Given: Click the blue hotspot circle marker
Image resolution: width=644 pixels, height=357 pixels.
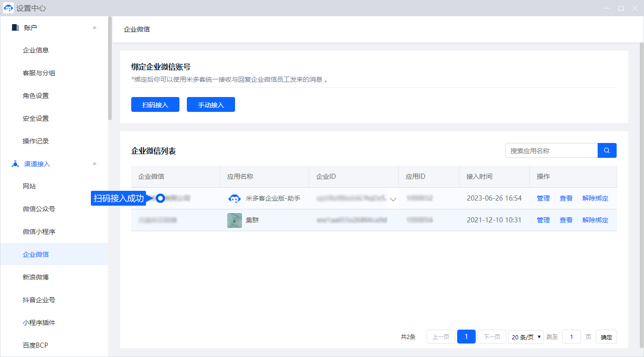Looking at the screenshot, I should 160,199.
